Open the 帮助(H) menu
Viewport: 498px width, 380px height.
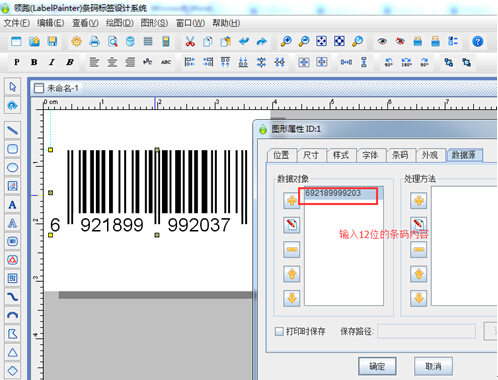pyautogui.click(x=226, y=23)
